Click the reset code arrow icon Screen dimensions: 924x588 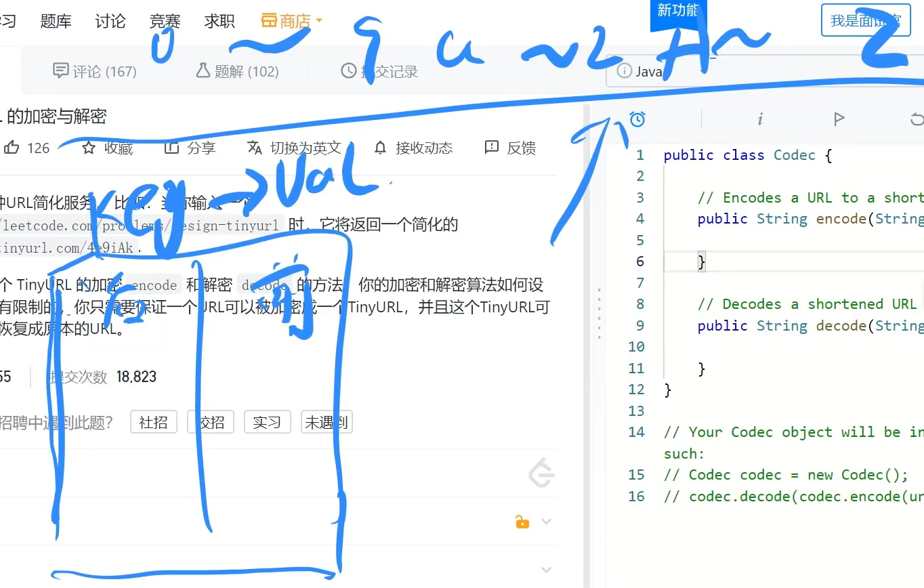[x=917, y=119]
